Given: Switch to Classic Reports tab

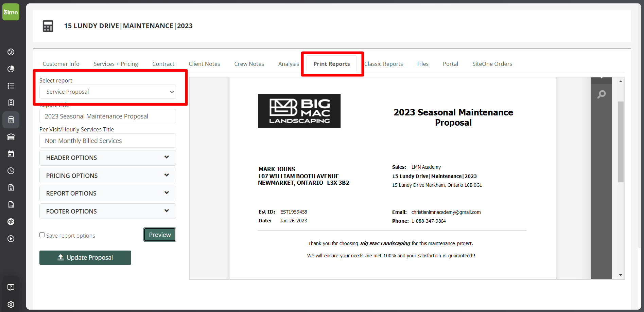Looking at the screenshot, I should pos(384,64).
